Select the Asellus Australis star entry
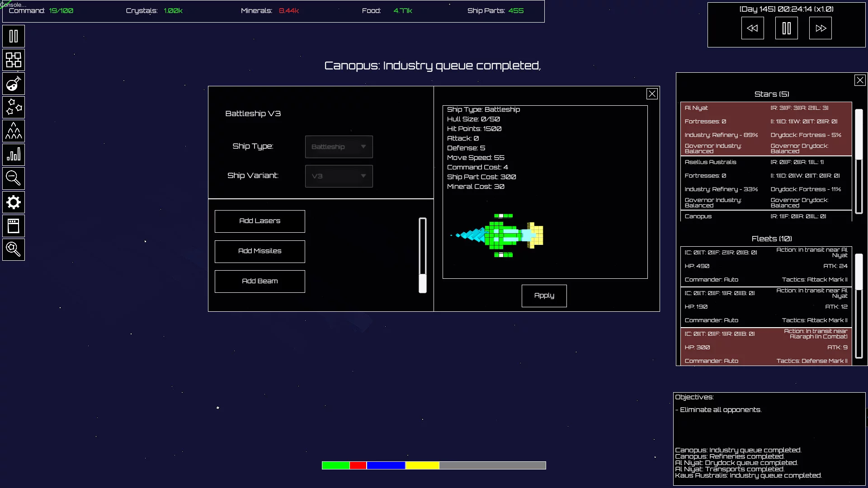Image resolution: width=868 pixels, height=488 pixels. click(766, 183)
